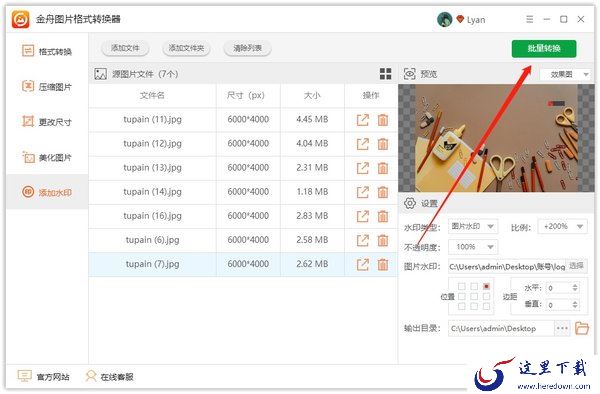Open tupain (16).jpg via export icon
This screenshot has height=394, width=600.
(362, 216)
